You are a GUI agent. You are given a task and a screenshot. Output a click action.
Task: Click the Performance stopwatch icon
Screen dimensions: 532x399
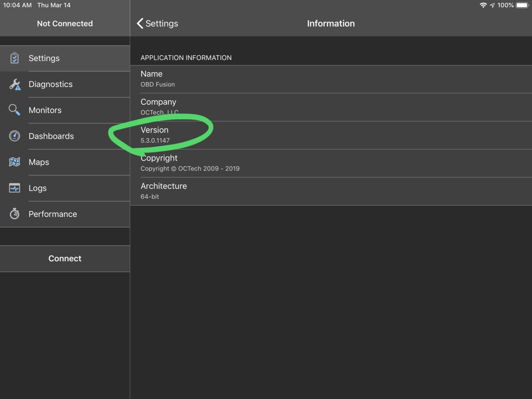(15, 214)
